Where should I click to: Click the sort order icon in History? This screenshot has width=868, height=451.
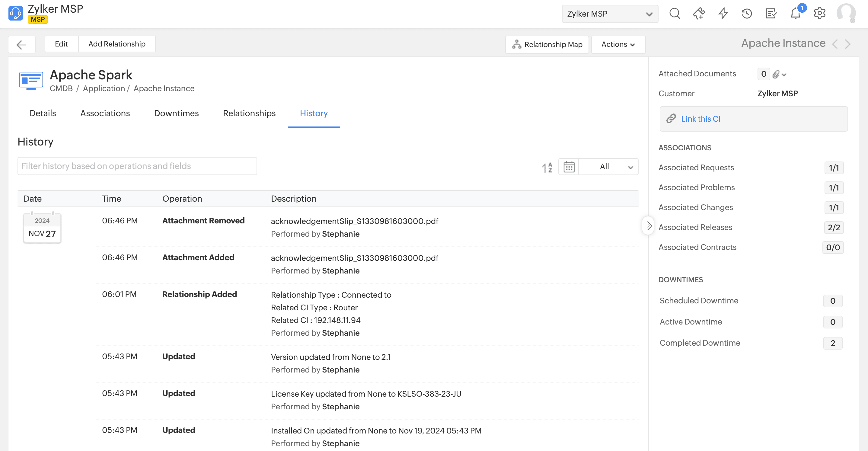[547, 167]
